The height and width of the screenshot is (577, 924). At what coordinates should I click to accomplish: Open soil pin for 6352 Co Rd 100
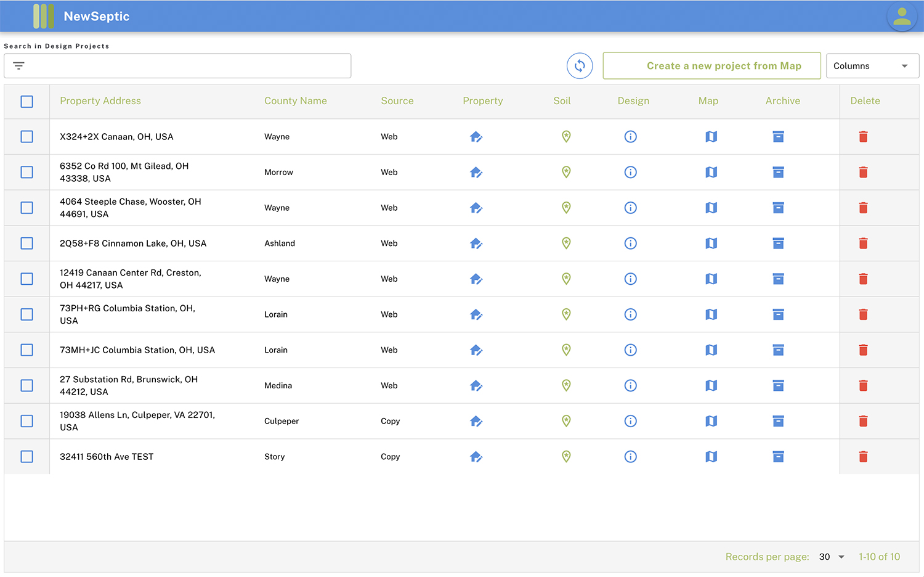[x=566, y=173]
